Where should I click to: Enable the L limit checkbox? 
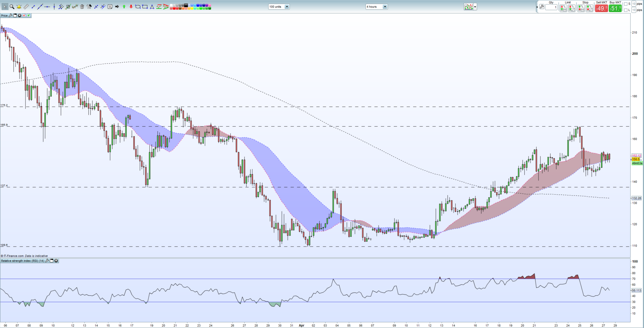pyautogui.click(x=626, y=10)
